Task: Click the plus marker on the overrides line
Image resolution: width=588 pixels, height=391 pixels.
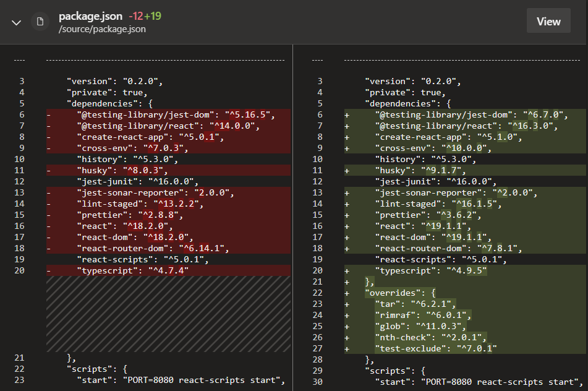Action: tap(346, 293)
